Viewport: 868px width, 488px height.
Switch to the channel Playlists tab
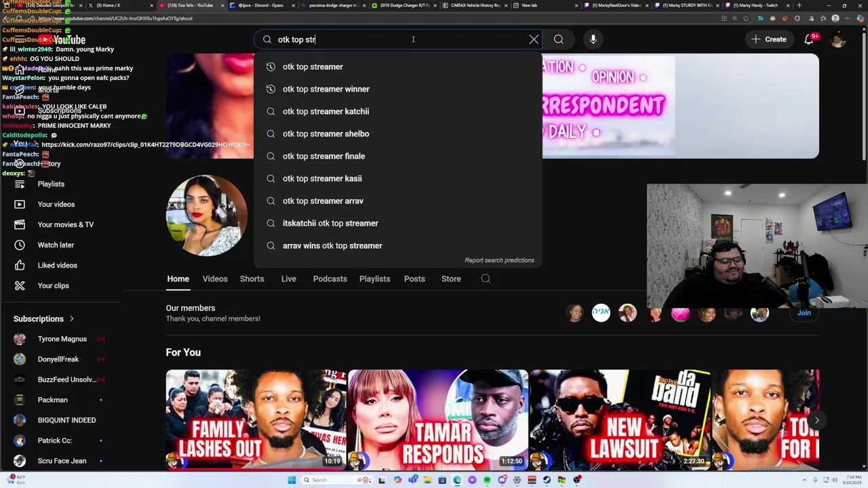tap(374, 279)
